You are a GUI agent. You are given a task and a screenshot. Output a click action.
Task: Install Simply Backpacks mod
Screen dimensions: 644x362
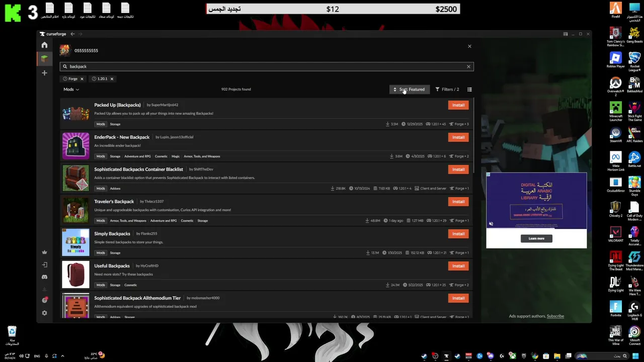point(458,234)
